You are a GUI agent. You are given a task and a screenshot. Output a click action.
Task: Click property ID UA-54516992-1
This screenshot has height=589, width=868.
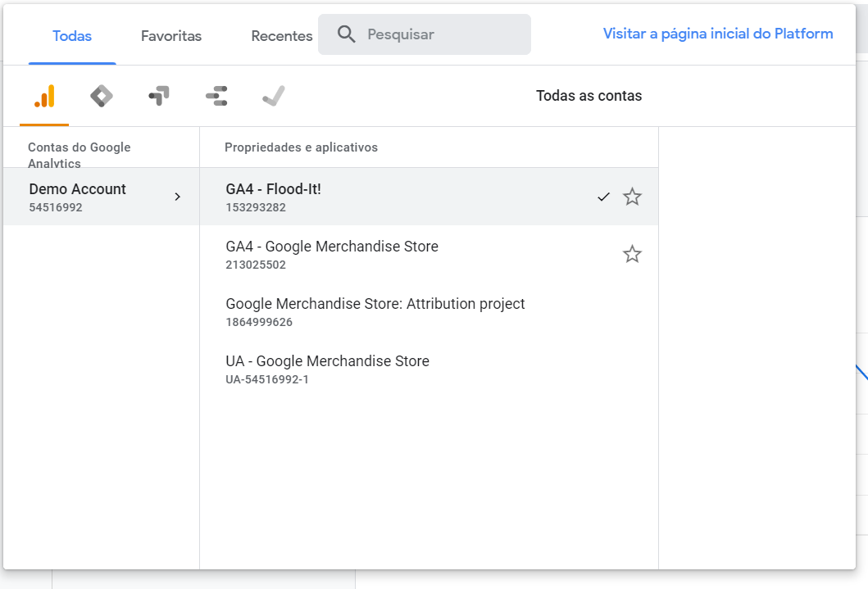267,380
